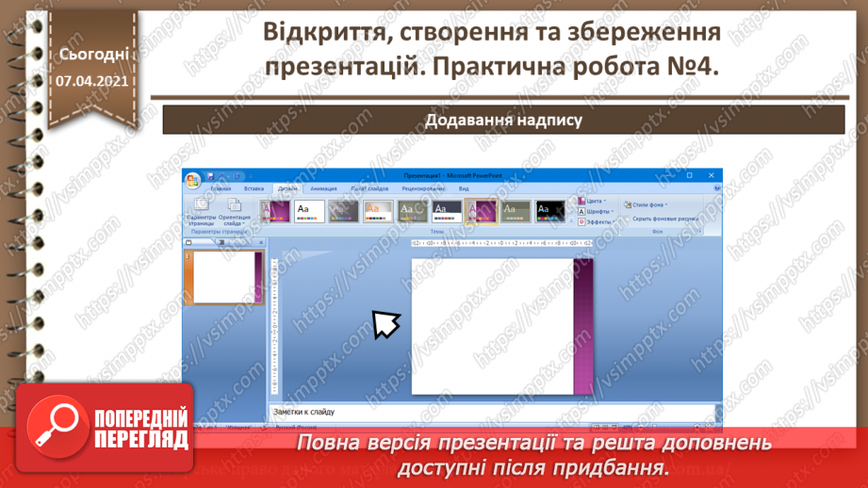Open the Эффекты theme effects dropdown
The height and width of the screenshot is (488, 868).
tap(597, 222)
